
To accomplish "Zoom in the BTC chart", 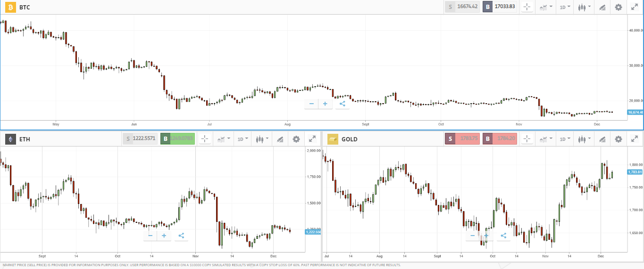I will 325,104.
